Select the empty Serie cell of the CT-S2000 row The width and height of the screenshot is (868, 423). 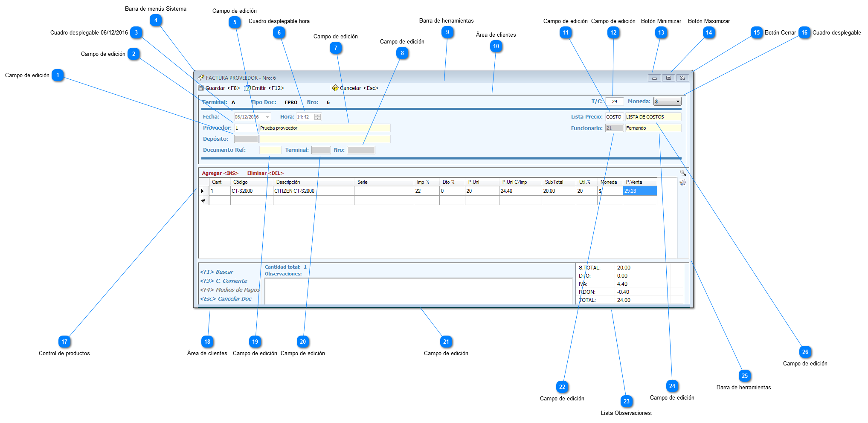[x=384, y=191]
